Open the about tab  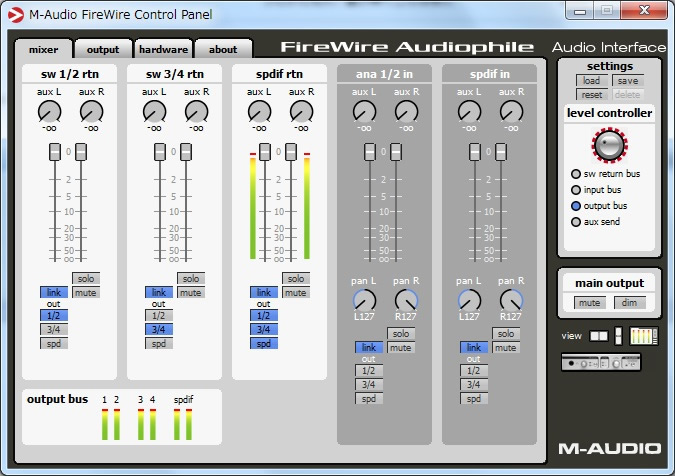pyautogui.click(x=223, y=49)
